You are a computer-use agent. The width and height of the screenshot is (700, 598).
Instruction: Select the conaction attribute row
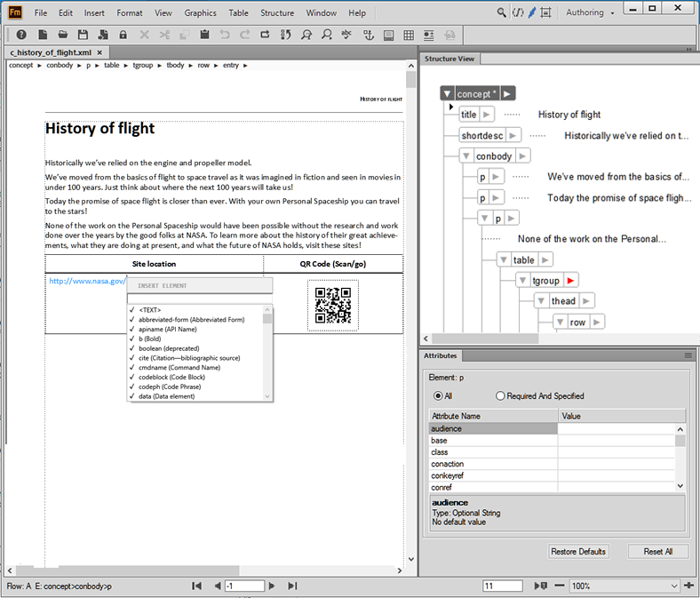coord(552,464)
